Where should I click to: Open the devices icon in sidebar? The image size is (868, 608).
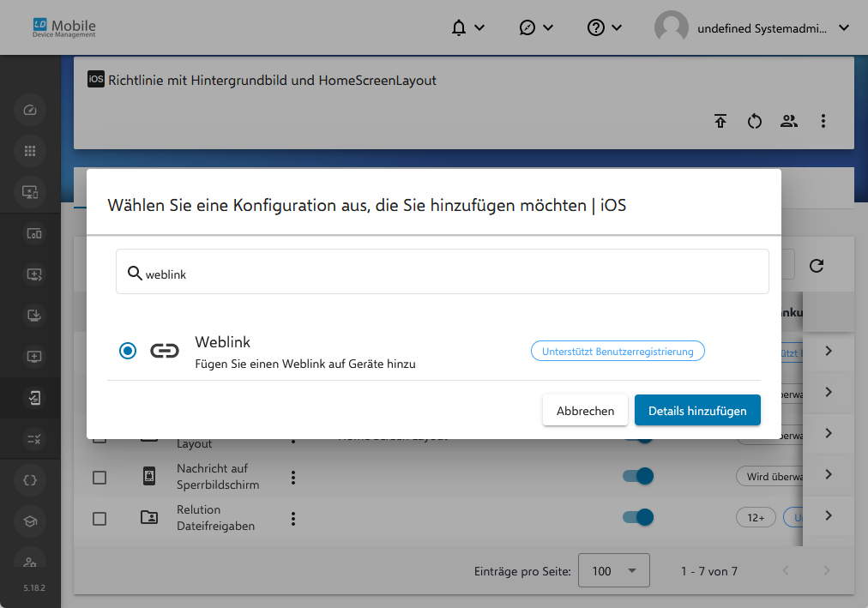[33, 233]
